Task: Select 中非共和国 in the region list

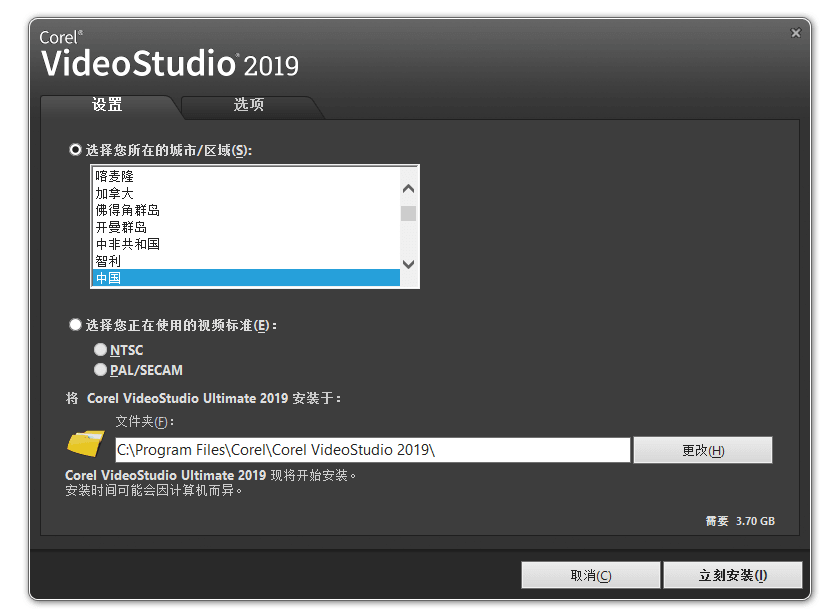Action: (246, 244)
